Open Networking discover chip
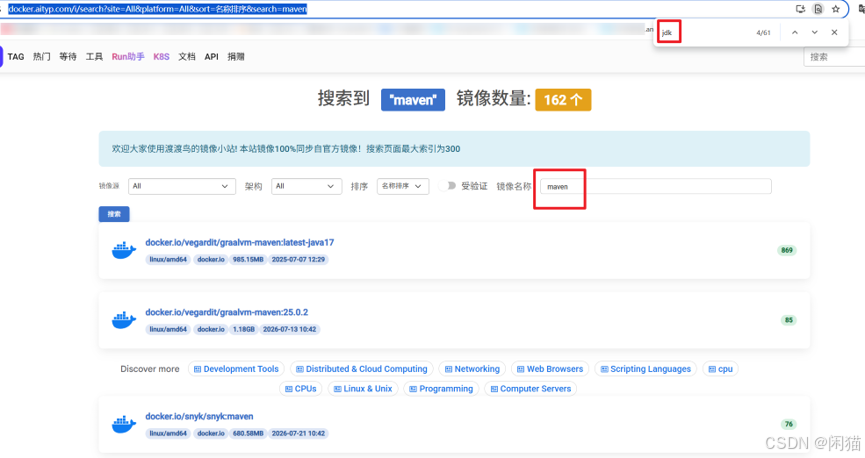The image size is (865, 458). tap(472, 369)
